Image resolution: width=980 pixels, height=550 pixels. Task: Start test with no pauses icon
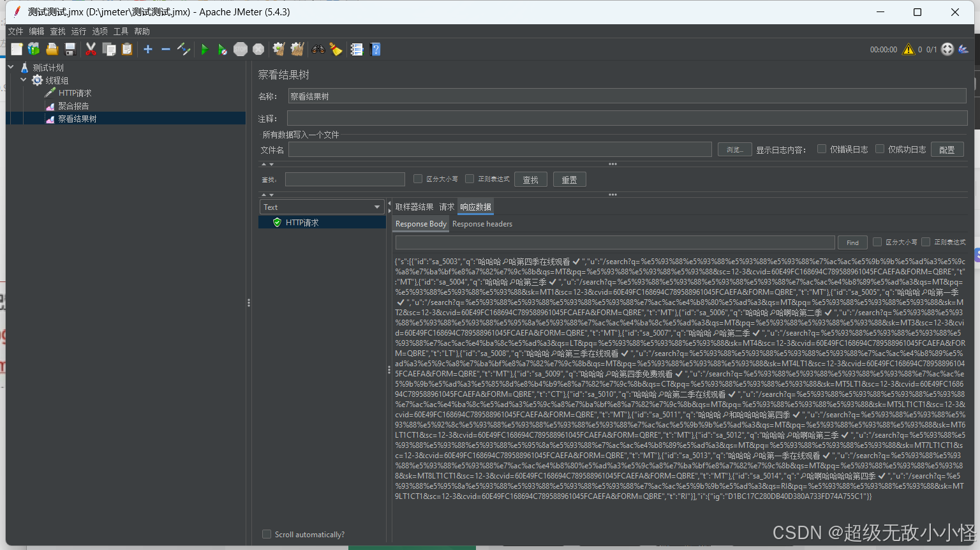(x=222, y=49)
